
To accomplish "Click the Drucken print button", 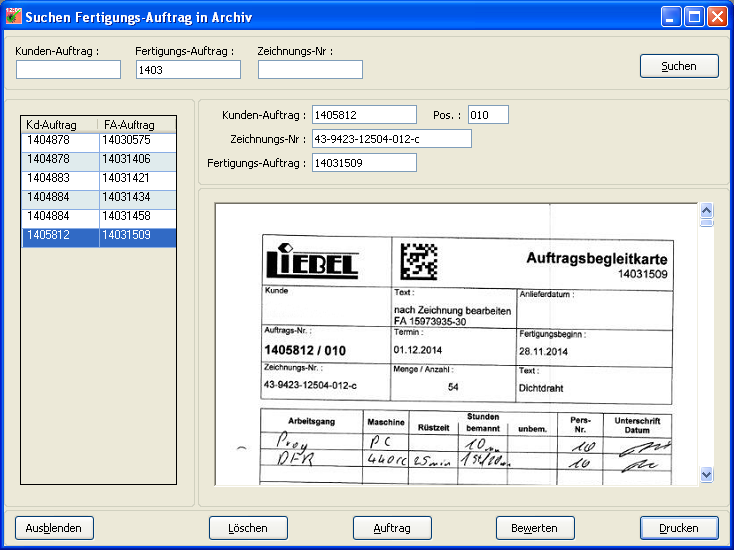I will pos(679,527).
